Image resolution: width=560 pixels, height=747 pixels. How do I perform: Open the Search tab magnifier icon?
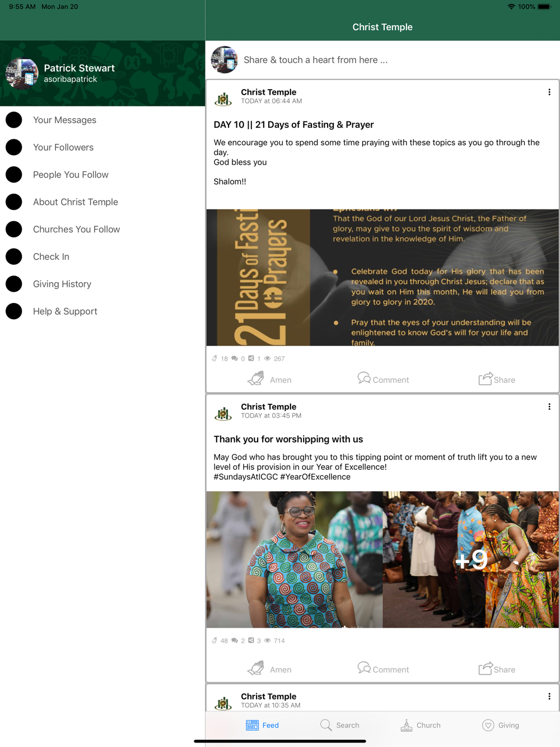click(326, 725)
